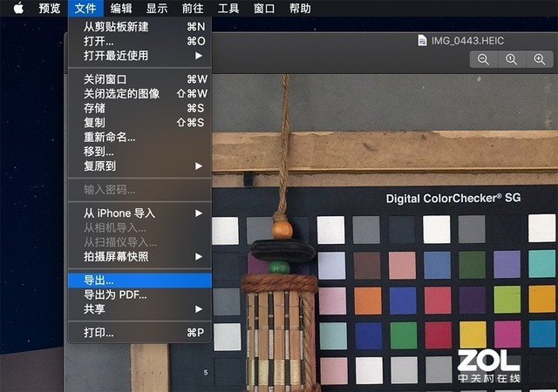Expand the 从 iPhone 导入 submenu
This screenshot has width=558, height=392.
139,213
